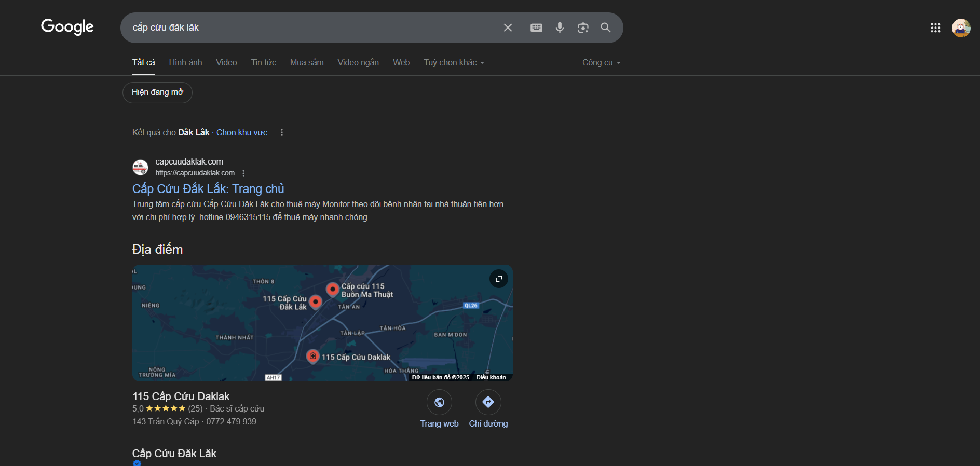Click into the search query field
Viewport: 980px width, 466px height.
point(311,28)
